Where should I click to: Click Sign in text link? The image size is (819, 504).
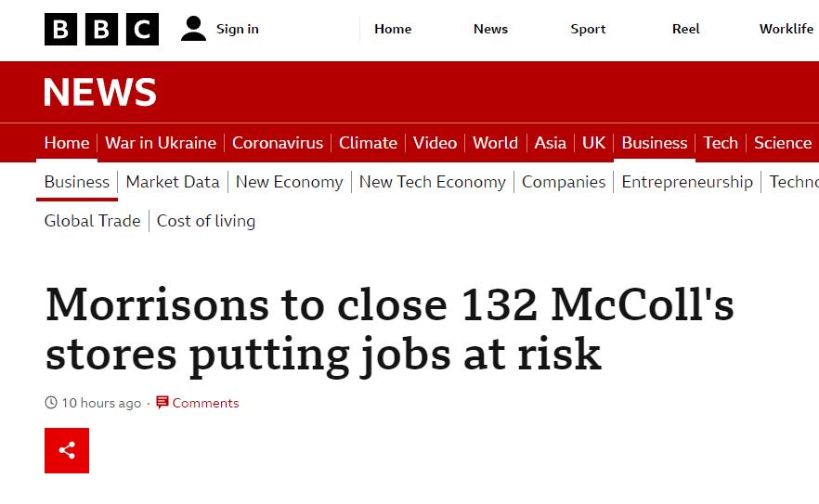pos(238,29)
